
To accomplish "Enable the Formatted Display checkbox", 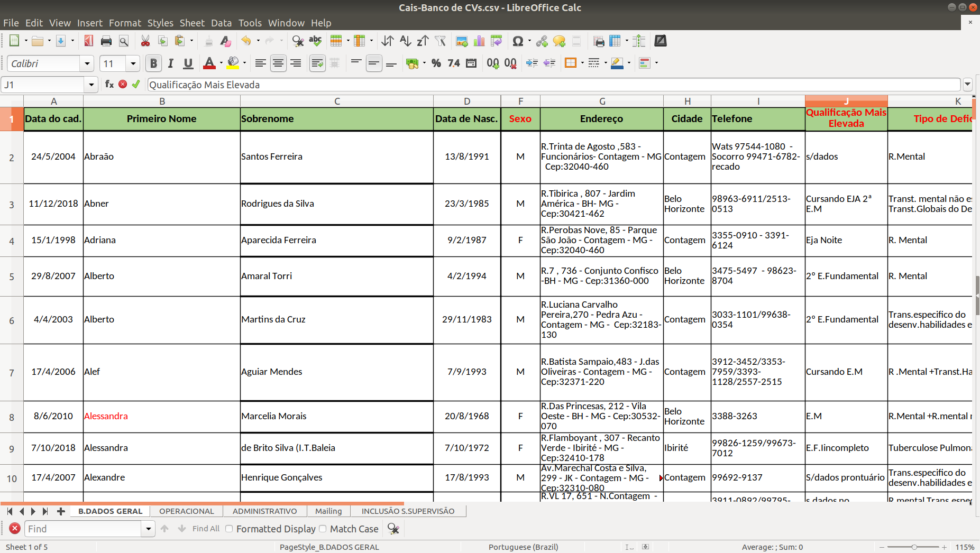I will click(x=229, y=529).
